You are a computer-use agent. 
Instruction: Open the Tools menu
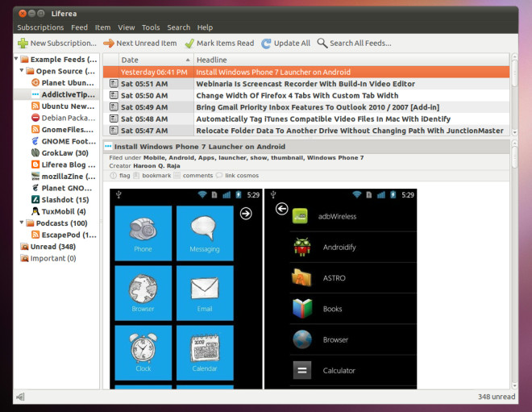point(151,27)
